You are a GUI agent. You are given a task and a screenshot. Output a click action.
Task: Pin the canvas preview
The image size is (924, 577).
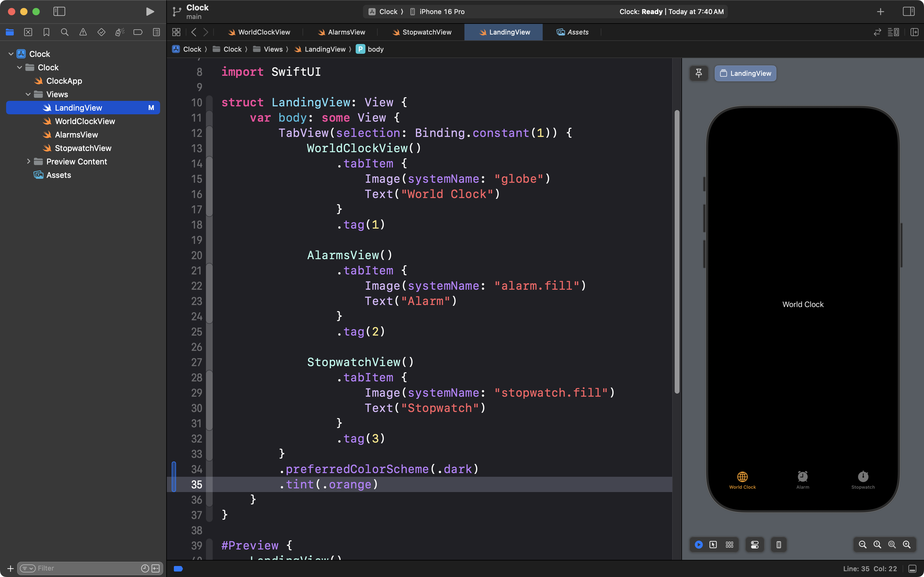(x=698, y=73)
